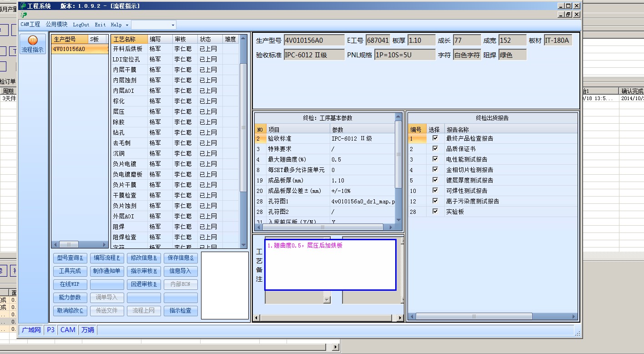Screen dimensions: 644x354
Task: Click the 板厚 field showing 1.10
Action: pyautogui.click(x=421, y=40)
